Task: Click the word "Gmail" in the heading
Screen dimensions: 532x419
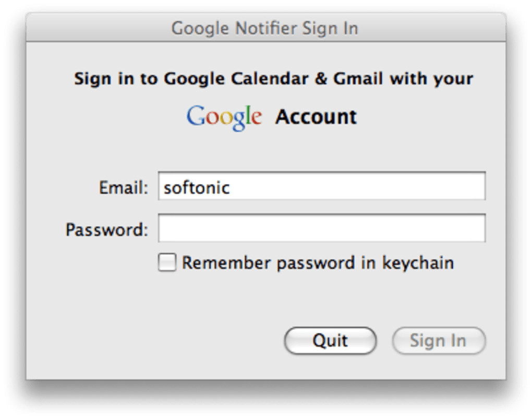Action: coord(358,79)
